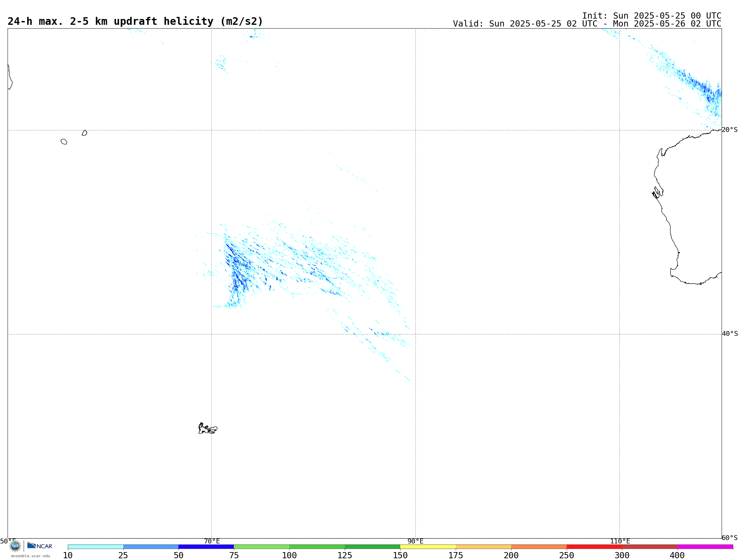This screenshot has width=744, height=560.
Task: Click the light green 75-100 colorbar swatch
Action: point(262,547)
